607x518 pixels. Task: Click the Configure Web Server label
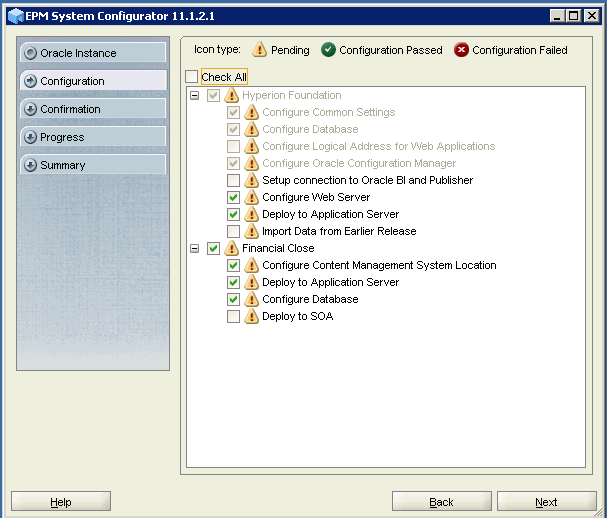[x=316, y=197]
